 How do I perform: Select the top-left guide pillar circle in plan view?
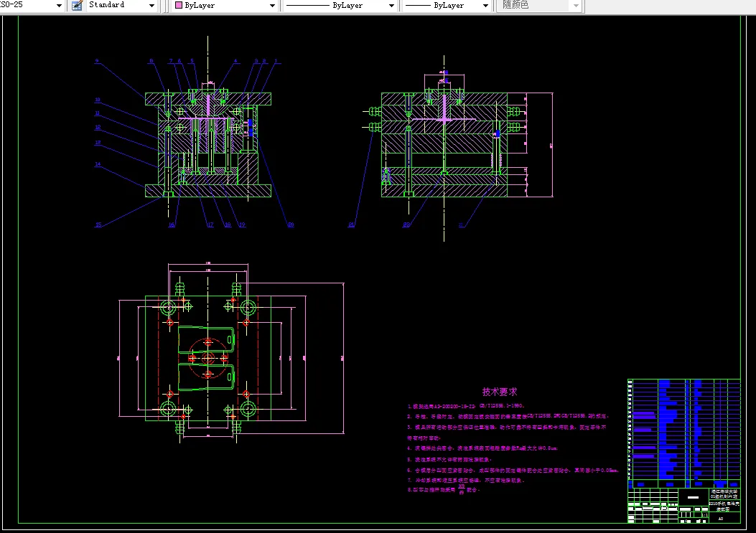click(x=168, y=308)
